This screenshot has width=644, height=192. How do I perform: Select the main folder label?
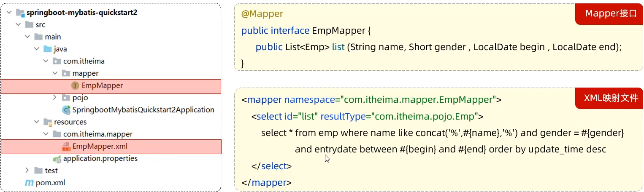point(53,37)
